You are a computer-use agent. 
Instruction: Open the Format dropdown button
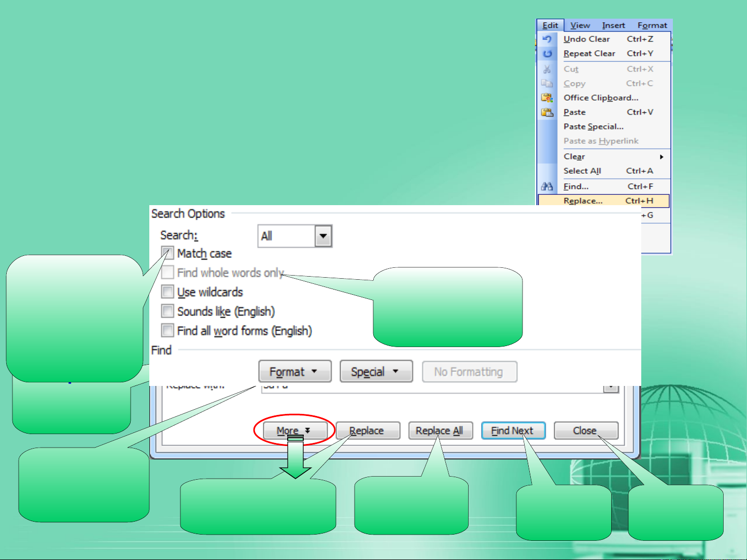tap(295, 371)
